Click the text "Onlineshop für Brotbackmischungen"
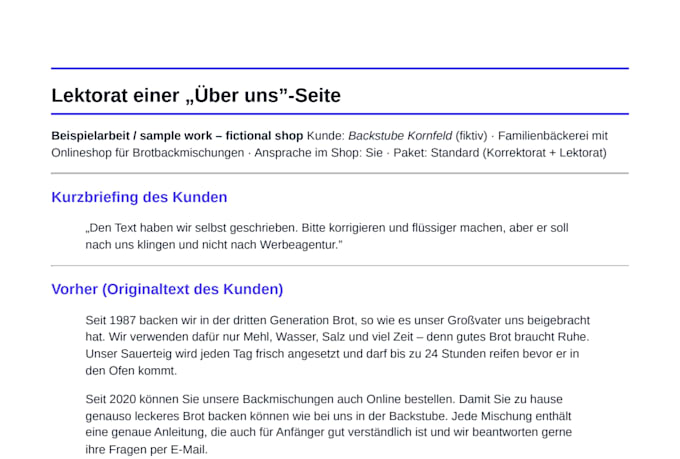 click(x=147, y=153)
